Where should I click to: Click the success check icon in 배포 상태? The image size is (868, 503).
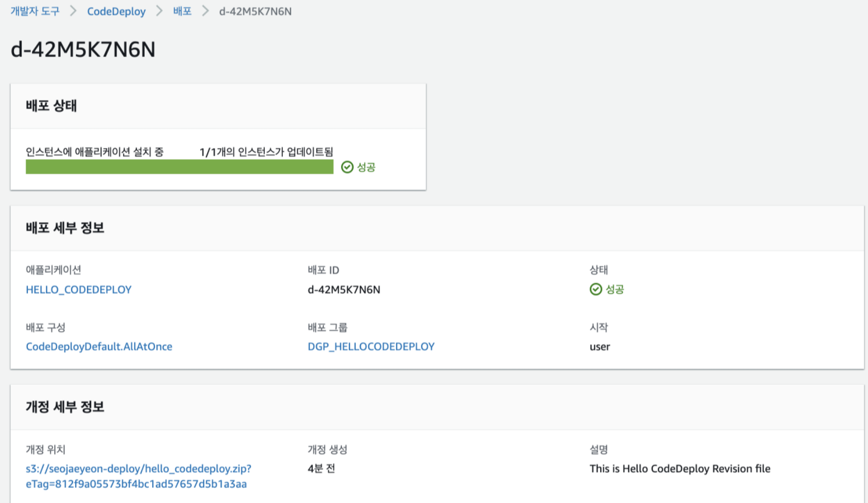point(347,167)
